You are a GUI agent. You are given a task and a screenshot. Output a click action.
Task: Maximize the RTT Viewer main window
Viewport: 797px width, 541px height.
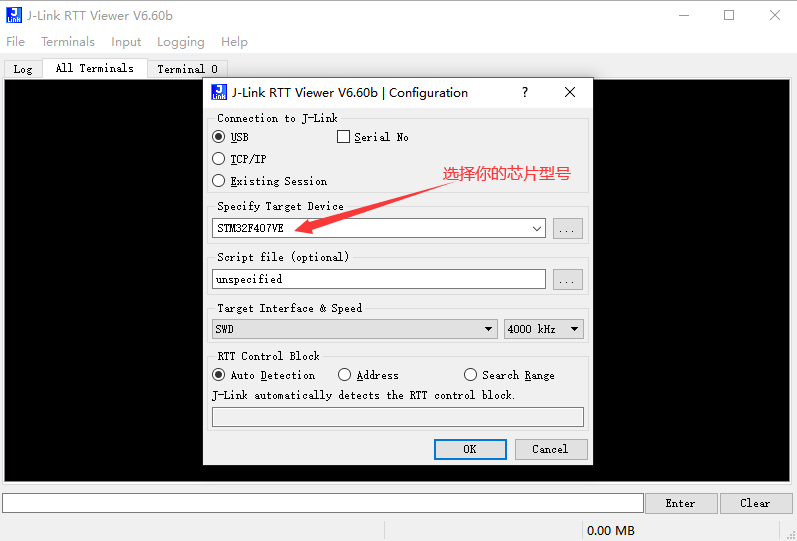click(x=729, y=15)
